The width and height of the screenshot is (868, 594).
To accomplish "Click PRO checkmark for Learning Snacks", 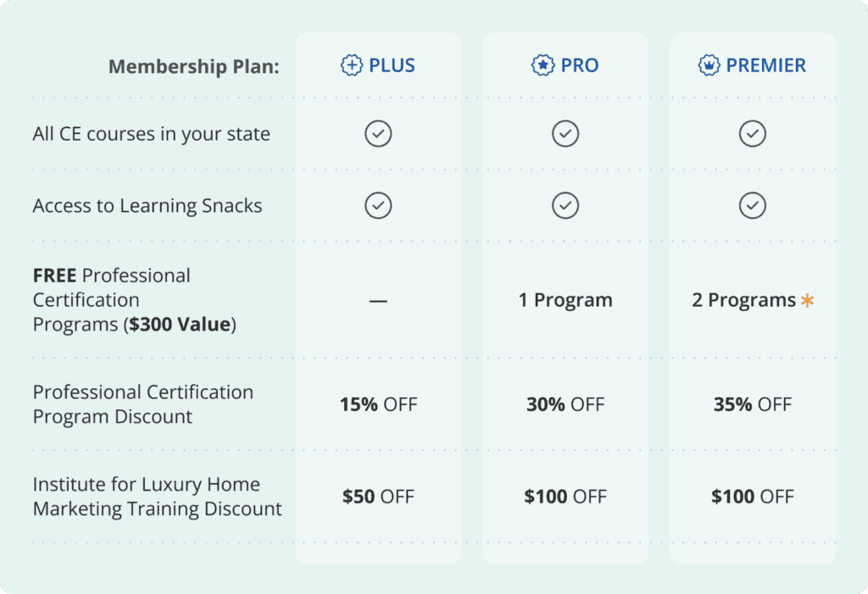I will click(565, 205).
